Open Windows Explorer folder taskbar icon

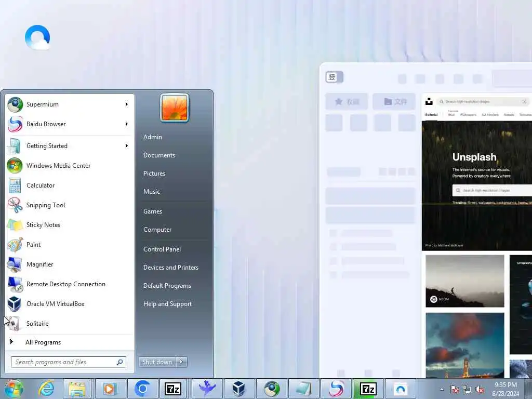click(x=77, y=389)
